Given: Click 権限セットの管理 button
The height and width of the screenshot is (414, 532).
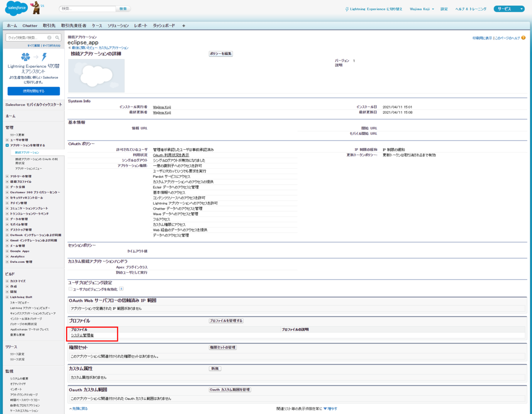Looking at the screenshot, I should pyautogui.click(x=223, y=348).
